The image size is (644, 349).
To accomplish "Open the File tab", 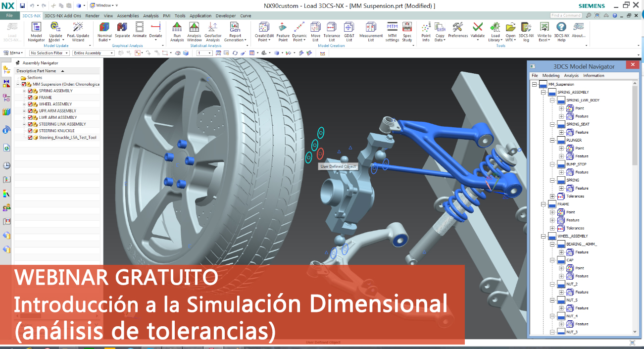I will tap(9, 16).
